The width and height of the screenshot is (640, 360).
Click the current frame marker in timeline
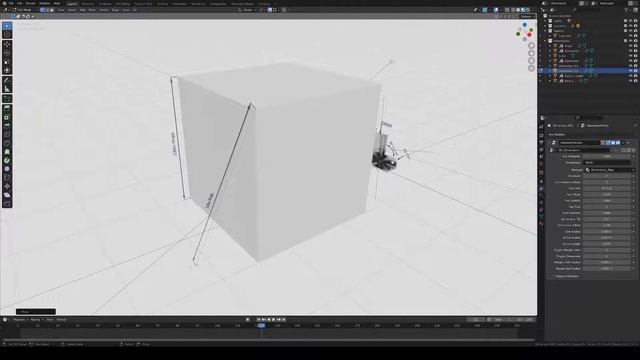click(x=261, y=325)
